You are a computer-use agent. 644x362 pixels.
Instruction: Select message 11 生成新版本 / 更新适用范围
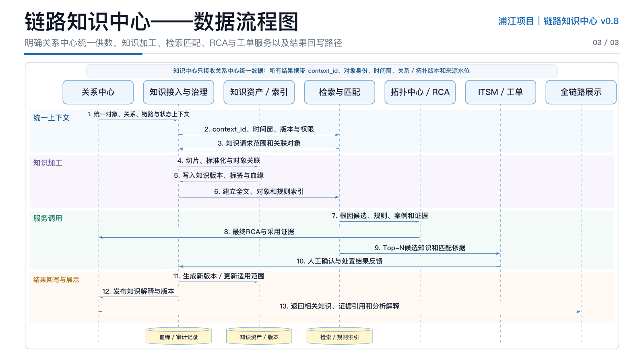point(219,276)
